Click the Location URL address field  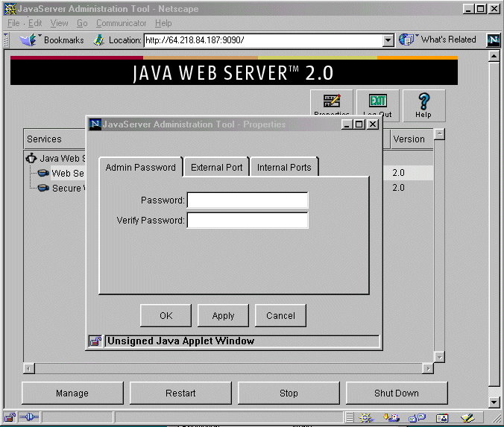coord(264,40)
